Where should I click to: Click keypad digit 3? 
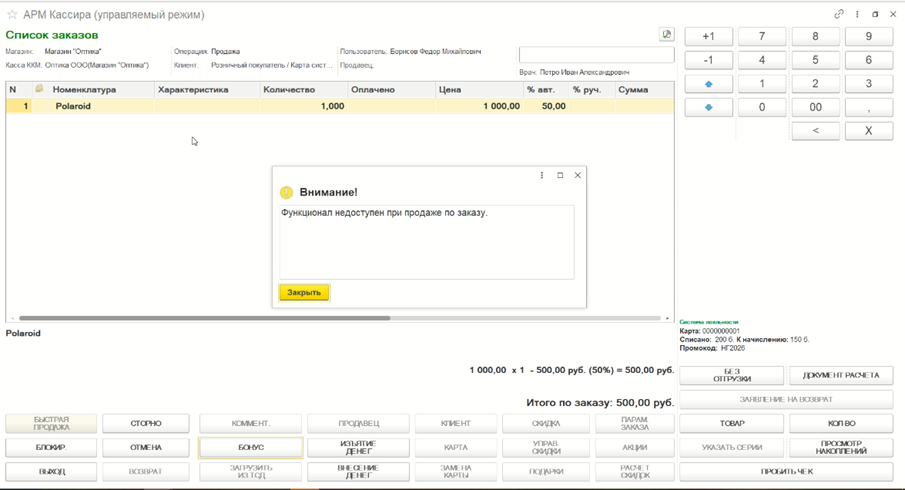pos(869,84)
